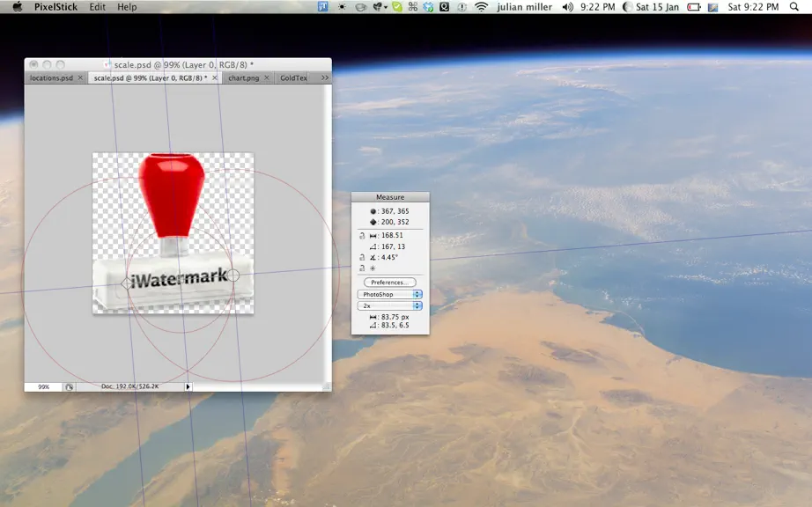
Task: Open the Edit menu
Action: (98, 7)
